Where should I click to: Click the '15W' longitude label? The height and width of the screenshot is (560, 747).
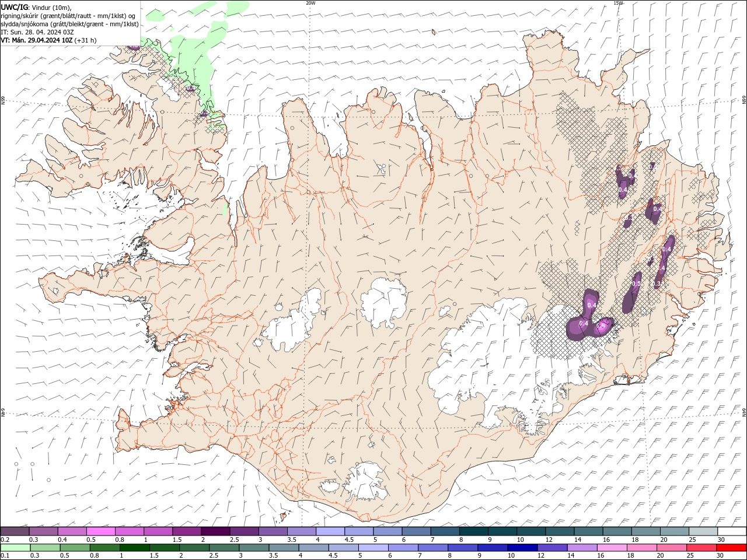pos(618,3)
